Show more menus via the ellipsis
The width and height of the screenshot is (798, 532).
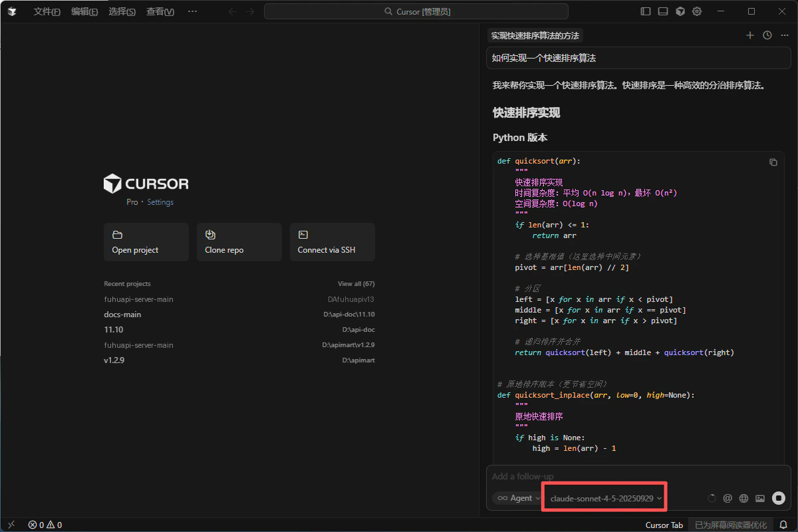tap(192, 11)
